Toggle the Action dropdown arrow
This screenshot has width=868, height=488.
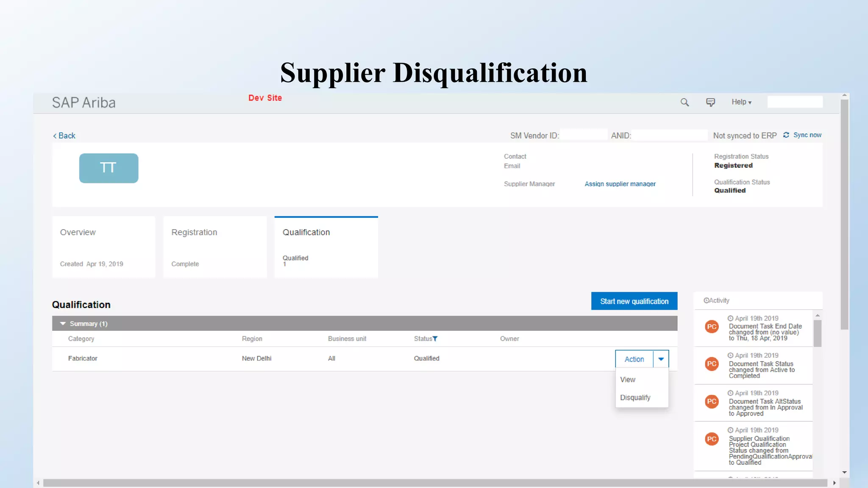pyautogui.click(x=661, y=359)
